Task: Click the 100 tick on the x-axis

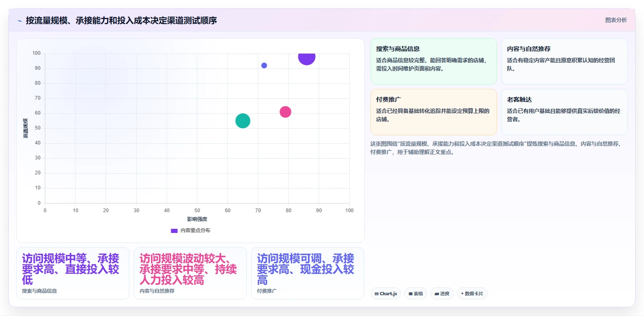Action: (x=349, y=211)
